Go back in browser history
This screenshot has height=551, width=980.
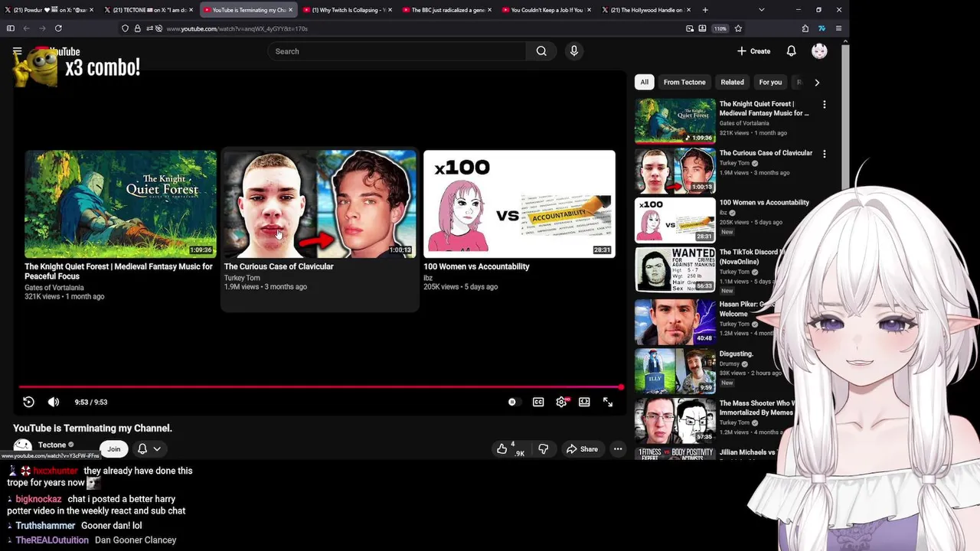26,28
